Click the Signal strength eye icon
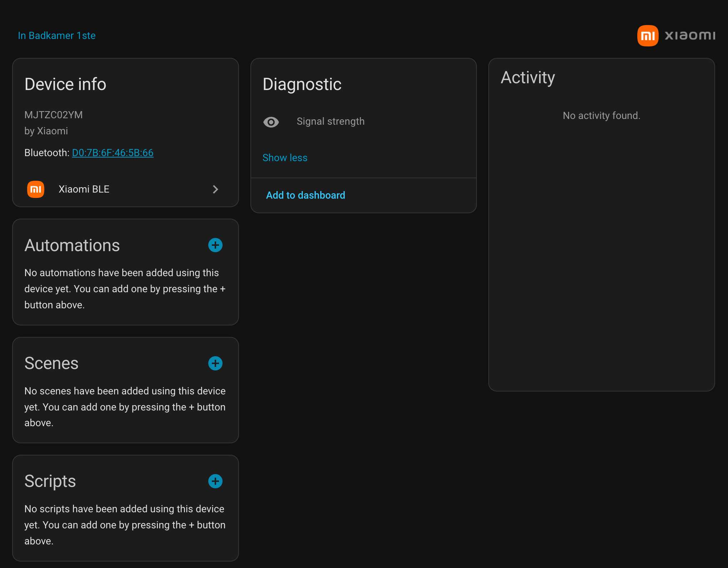This screenshot has height=568, width=728. tap(271, 122)
